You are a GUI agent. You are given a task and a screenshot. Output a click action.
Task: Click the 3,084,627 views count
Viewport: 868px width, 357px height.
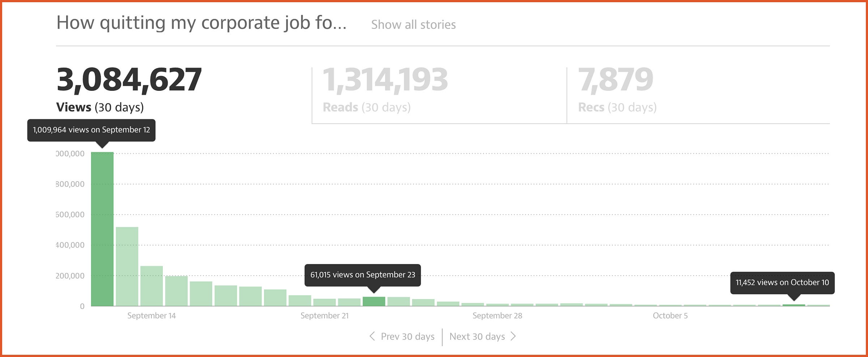[129, 80]
